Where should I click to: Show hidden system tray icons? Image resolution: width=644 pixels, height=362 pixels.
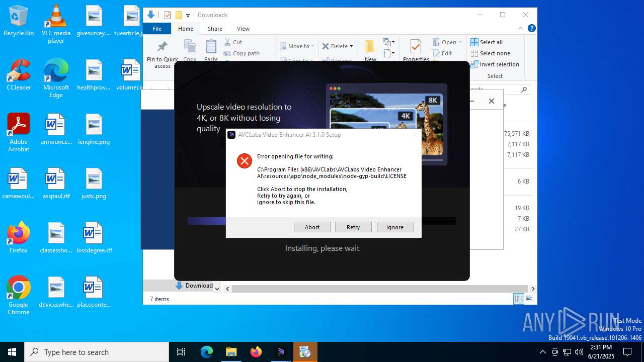pyautogui.click(x=542, y=352)
